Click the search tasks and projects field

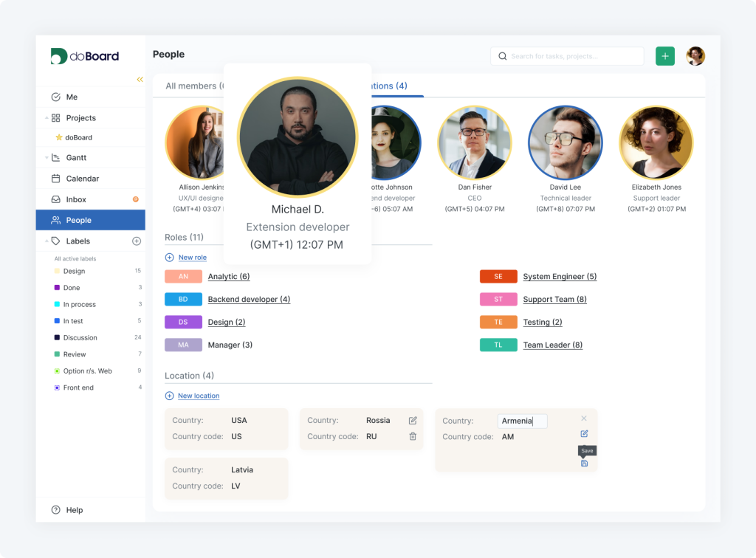[567, 56]
